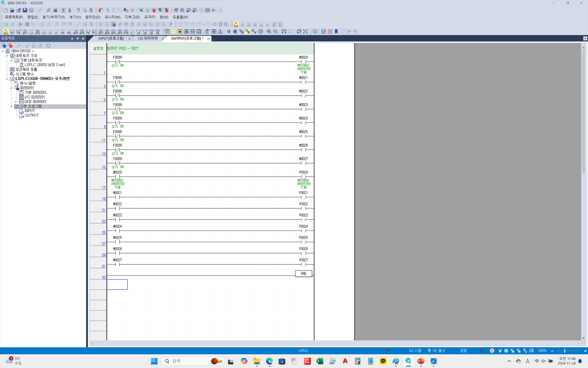Toggle variable/comment view icon in toolbar
The image size is (588, 368).
pos(254,32)
